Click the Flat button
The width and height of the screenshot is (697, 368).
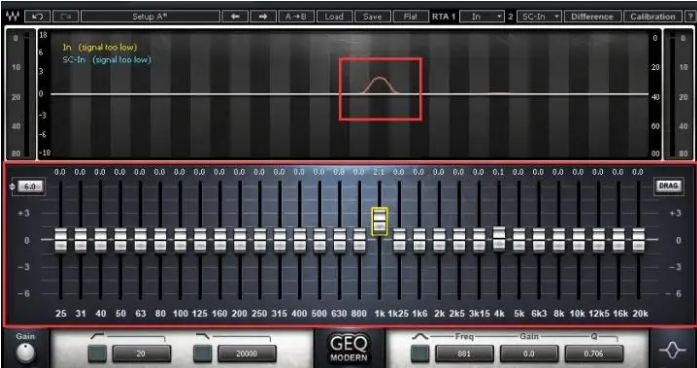click(410, 17)
